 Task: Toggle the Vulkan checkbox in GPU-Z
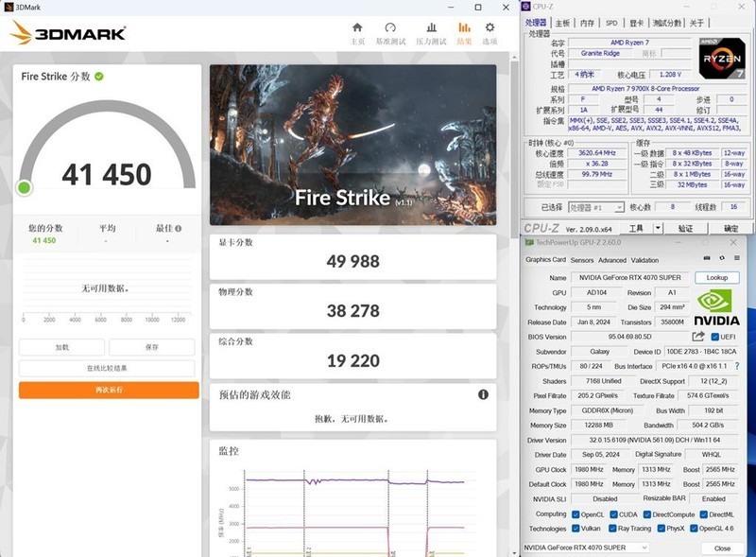(576, 530)
